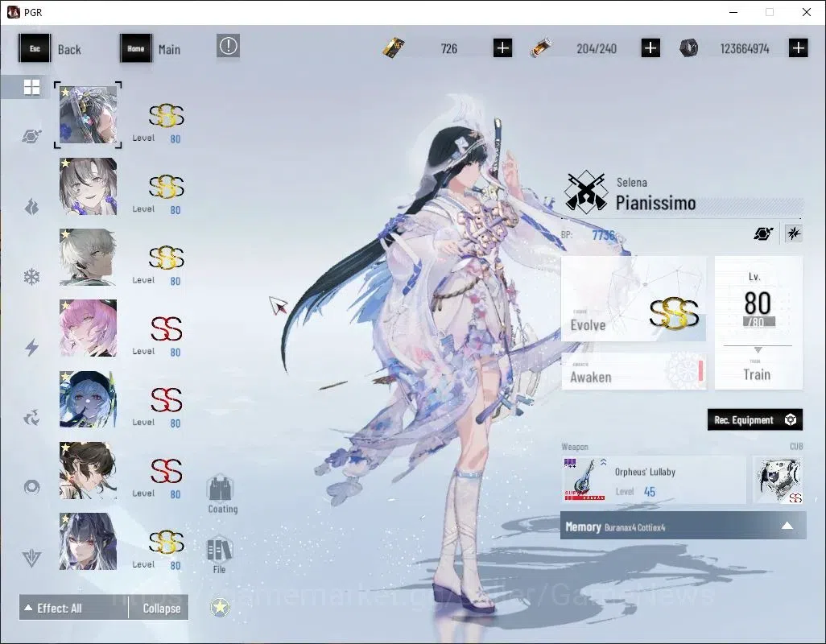Screen dimensions: 826x644
Task: Filter characters by dark swirl element
Action: [31, 418]
